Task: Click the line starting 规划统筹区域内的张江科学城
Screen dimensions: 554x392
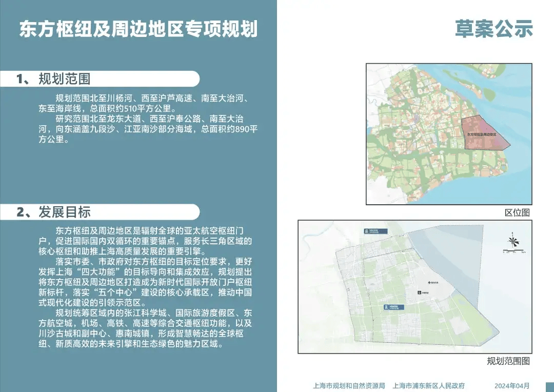Action: point(154,313)
